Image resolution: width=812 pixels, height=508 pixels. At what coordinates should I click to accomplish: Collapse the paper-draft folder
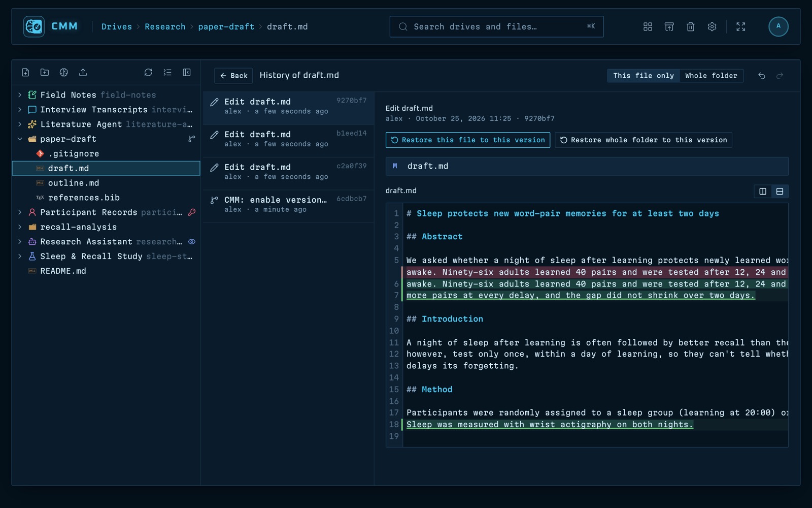(20, 139)
